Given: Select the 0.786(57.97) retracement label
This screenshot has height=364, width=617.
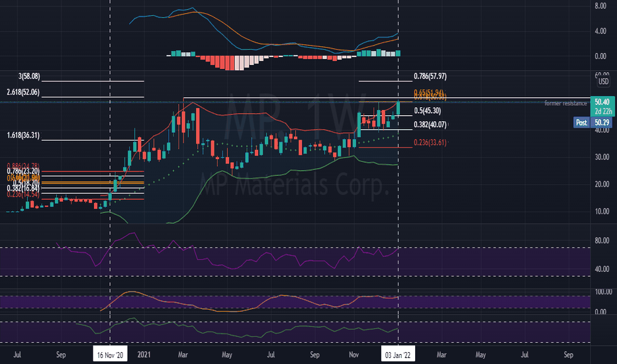Looking at the screenshot, I should coord(430,76).
